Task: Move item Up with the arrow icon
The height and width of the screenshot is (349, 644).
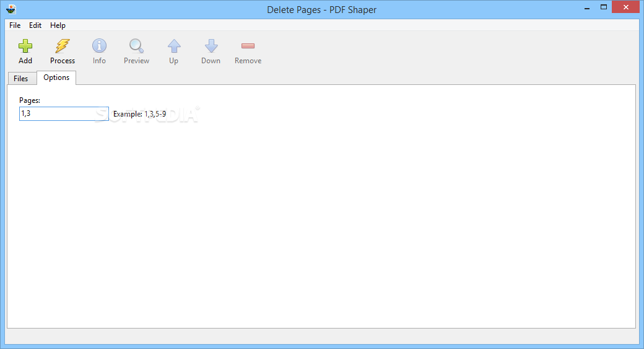Action: [174, 46]
